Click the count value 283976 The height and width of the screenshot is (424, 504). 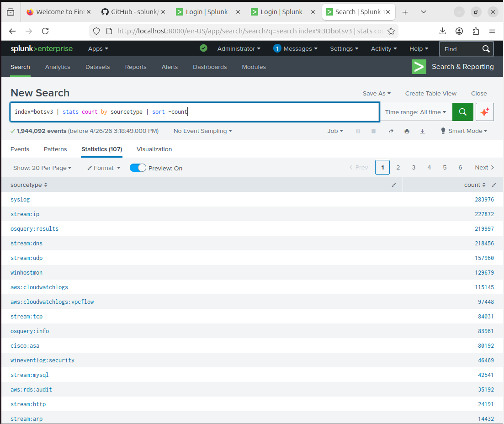(x=484, y=199)
